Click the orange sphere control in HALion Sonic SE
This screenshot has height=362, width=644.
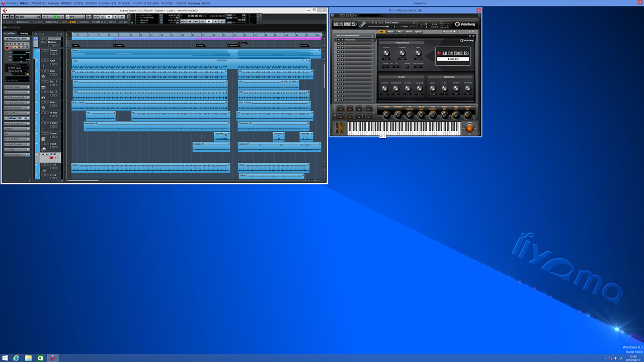point(469,128)
